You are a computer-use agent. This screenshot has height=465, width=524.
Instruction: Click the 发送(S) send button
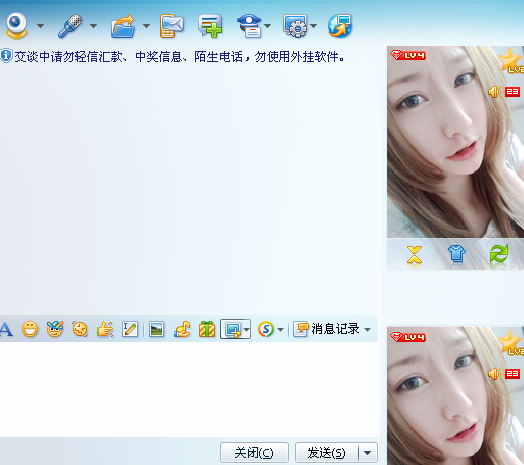pyautogui.click(x=326, y=453)
